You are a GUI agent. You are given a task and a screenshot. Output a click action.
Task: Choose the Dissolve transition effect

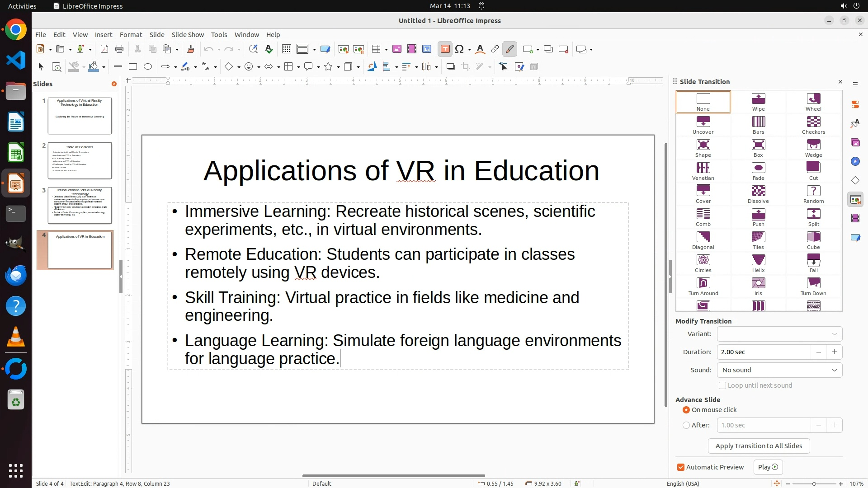coord(758,194)
